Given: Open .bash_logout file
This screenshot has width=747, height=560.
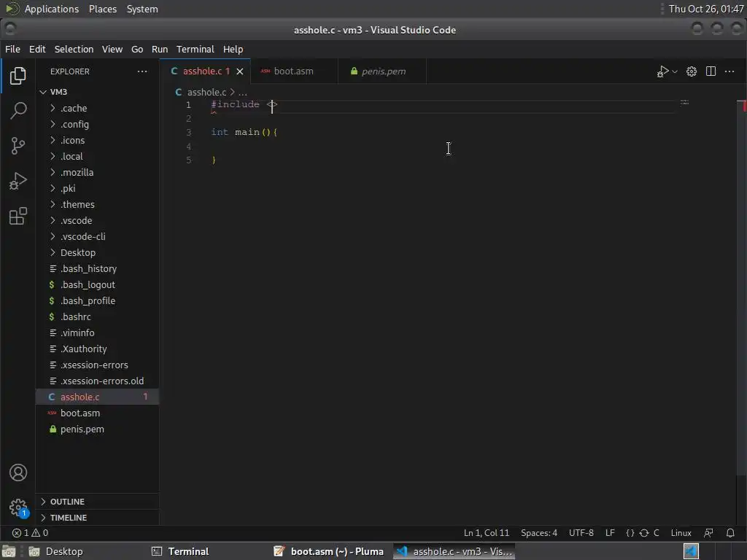Looking at the screenshot, I should pyautogui.click(x=97, y=285).
